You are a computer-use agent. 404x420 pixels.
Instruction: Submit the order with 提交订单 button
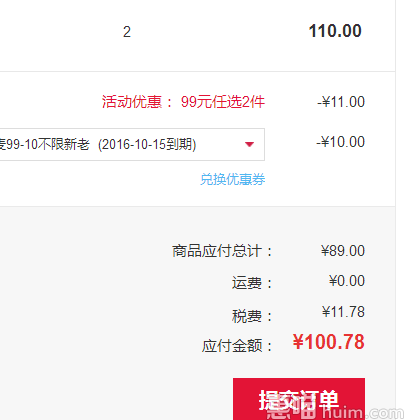pyautogui.click(x=299, y=399)
